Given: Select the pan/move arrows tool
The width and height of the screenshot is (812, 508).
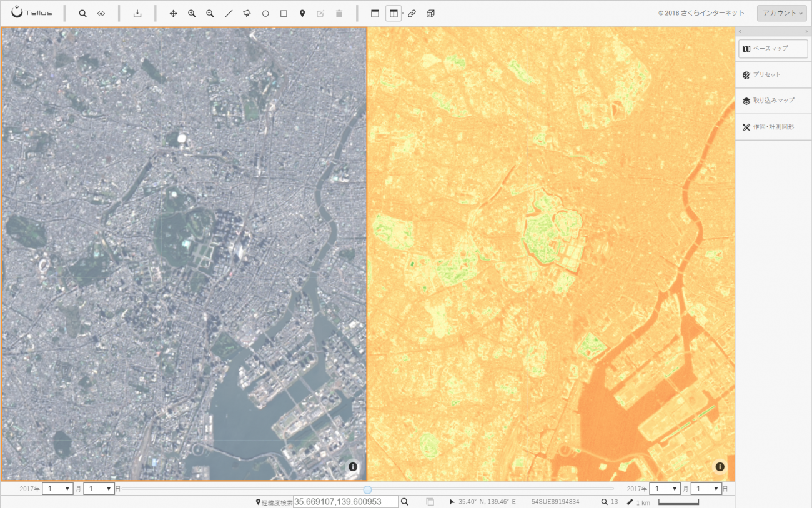Looking at the screenshot, I should (174, 13).
